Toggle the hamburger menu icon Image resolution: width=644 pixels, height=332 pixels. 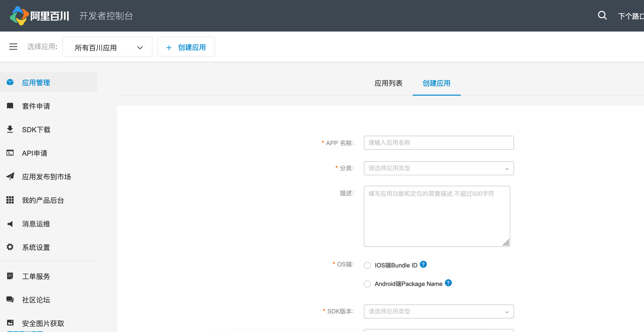pyautogui.click(x=13, y=47)
